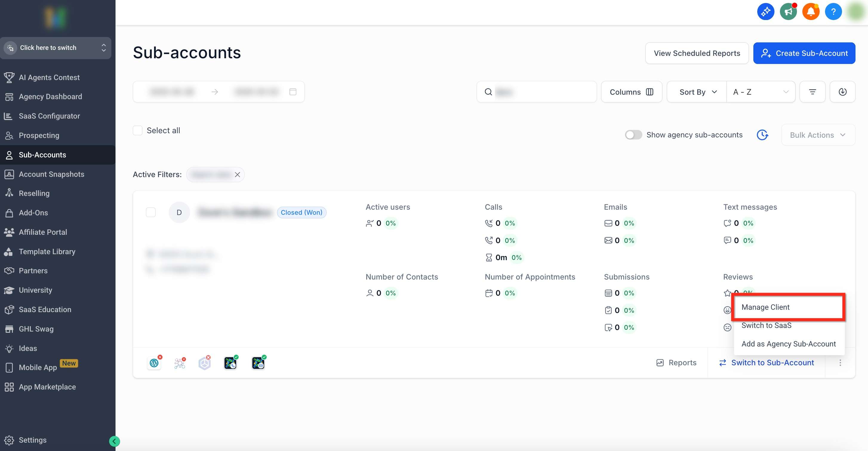Open announcements via the megaphone icon
This screenshot has width=868, height=451.
788,11
